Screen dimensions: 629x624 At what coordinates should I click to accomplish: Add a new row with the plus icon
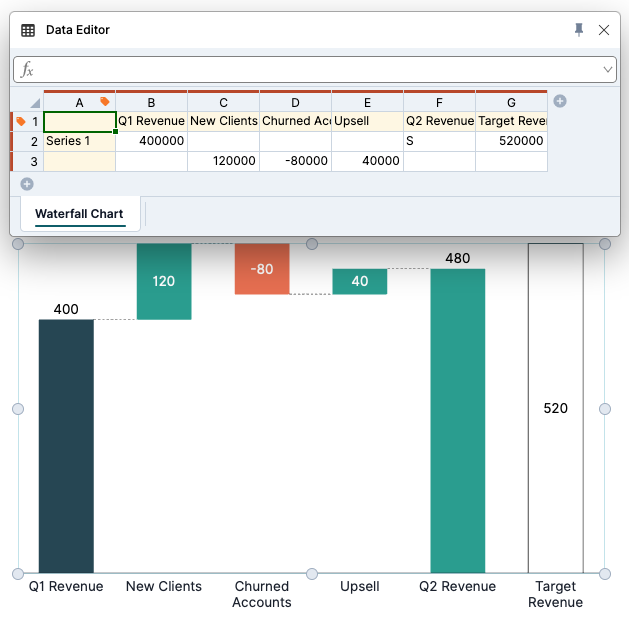tap(27, 184)
